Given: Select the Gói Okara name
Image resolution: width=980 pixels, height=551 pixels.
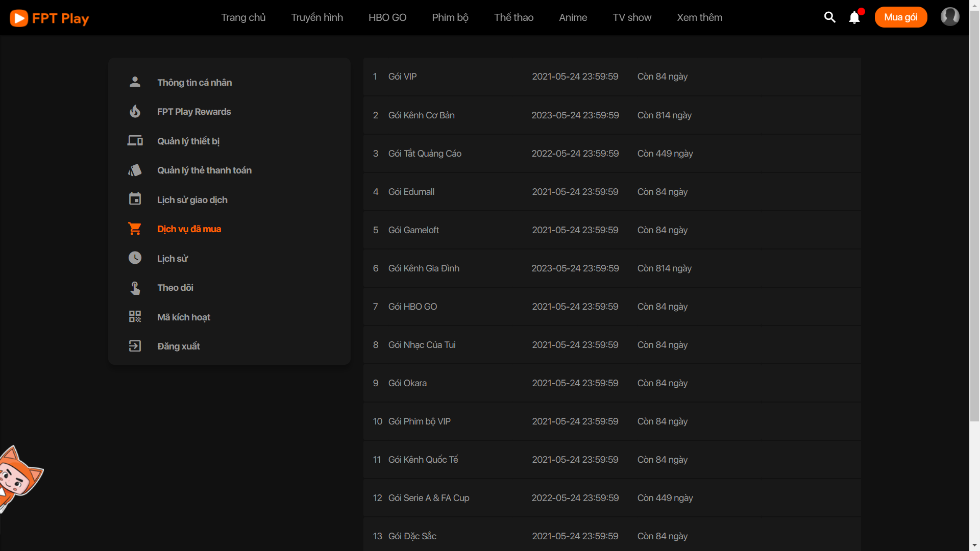Looking at the screenshot, I should tap(407, 383).
